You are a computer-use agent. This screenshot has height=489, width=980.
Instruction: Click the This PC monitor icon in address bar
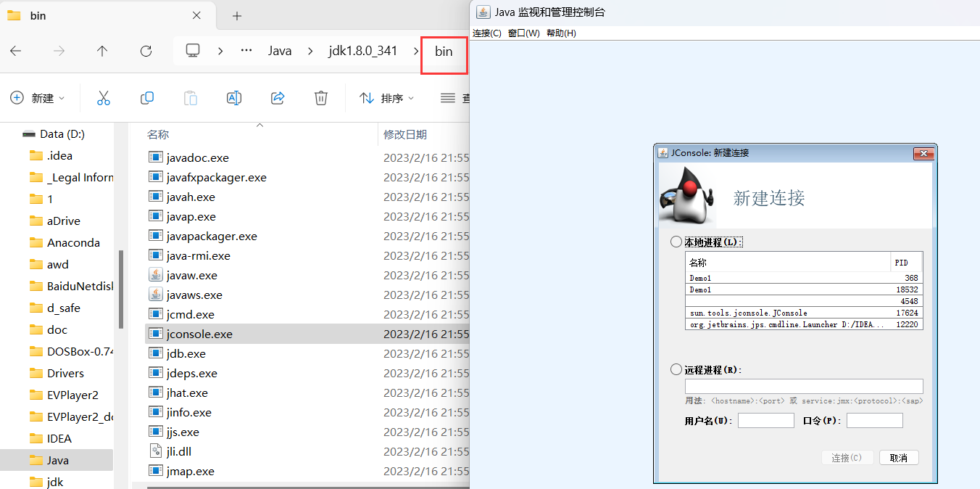point(193,51)
